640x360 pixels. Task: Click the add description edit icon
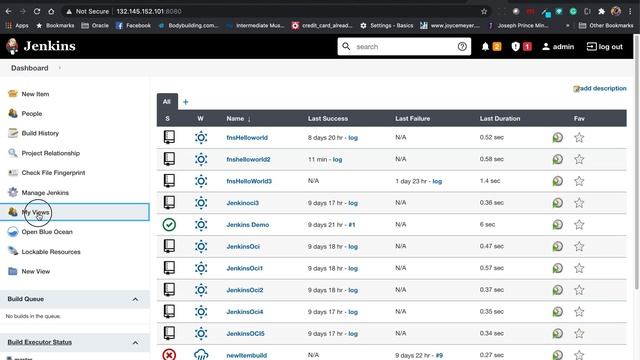576,89
